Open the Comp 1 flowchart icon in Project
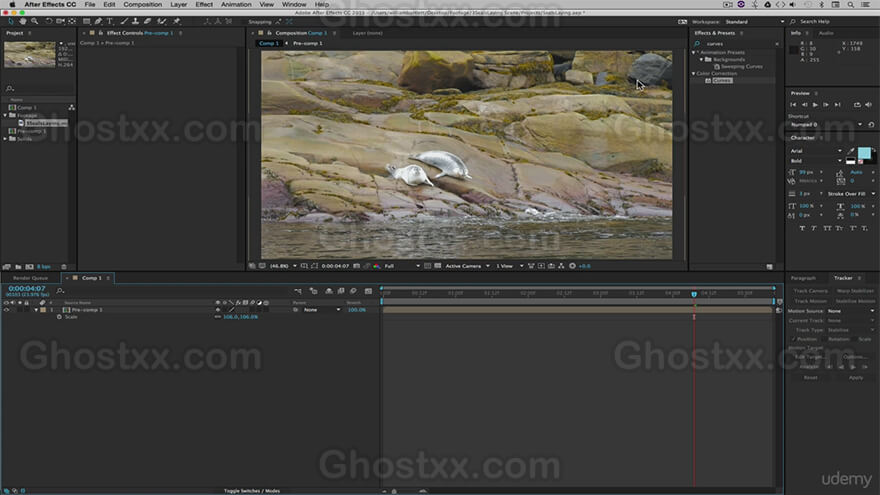This screenshot has height=495, width=880. click(71, 107)
